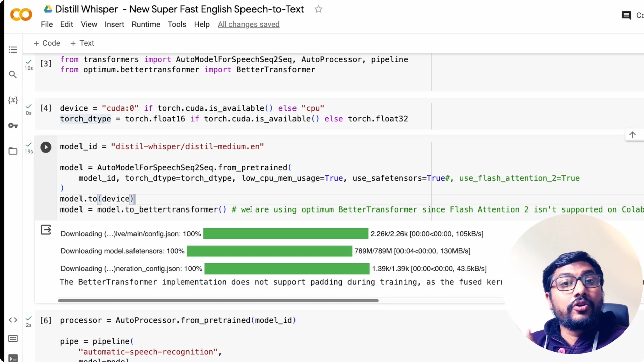Image resolution: width=644 pixels, height=362 pixels.
Task: Open the code snippets panel
Action: pos(13,320)
